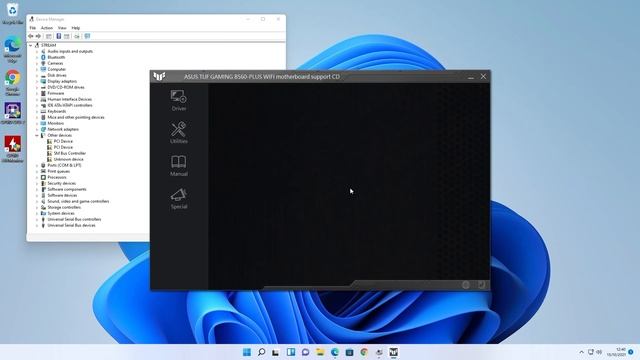Open Search from the taskbar
This screenshot has width=640, height=360.
(x=262, y=352)
